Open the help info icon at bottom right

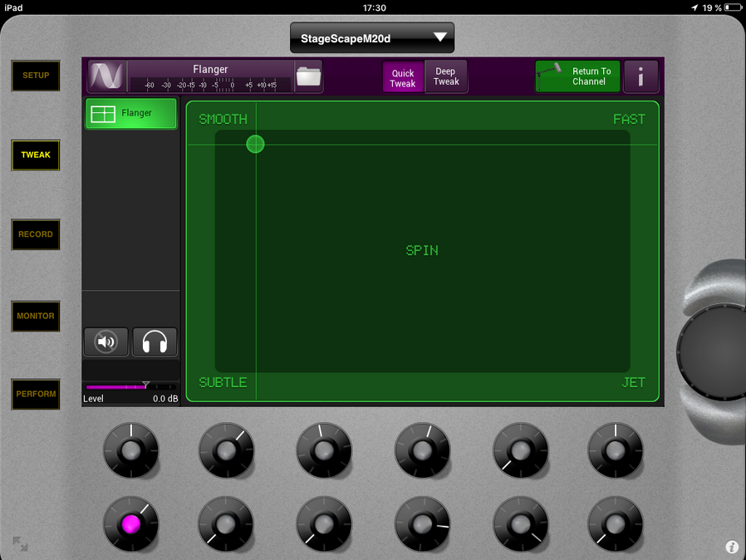(x=732, y=547)
